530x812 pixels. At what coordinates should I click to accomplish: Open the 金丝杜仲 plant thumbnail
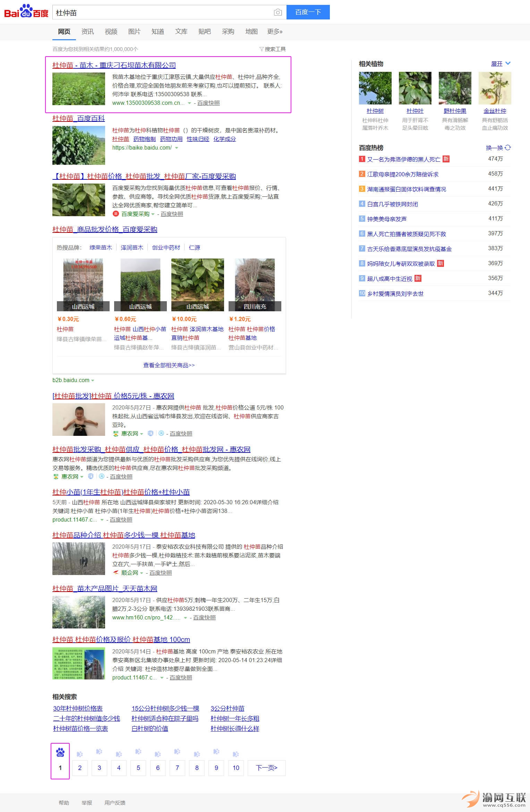point(495,88)
